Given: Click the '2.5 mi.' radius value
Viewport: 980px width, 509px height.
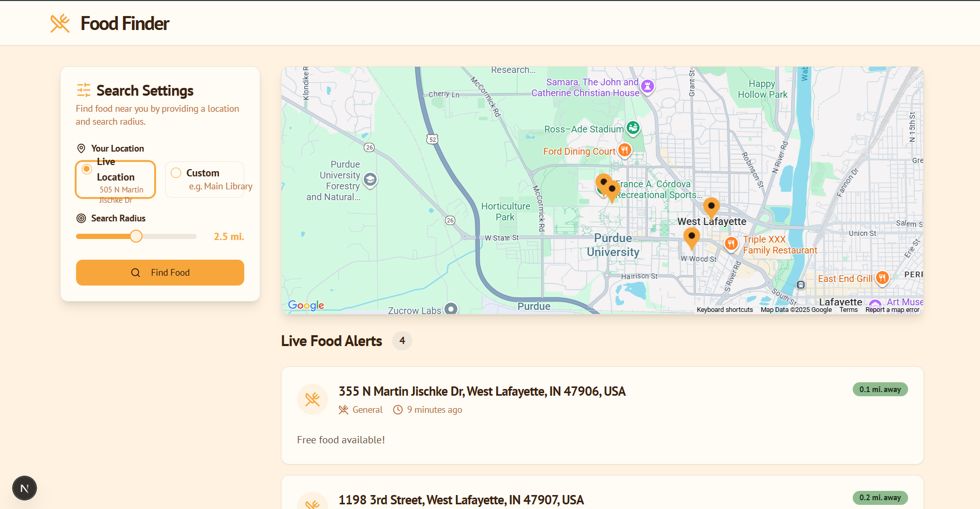Looking at the screenshot, I should tap(229, 236).
